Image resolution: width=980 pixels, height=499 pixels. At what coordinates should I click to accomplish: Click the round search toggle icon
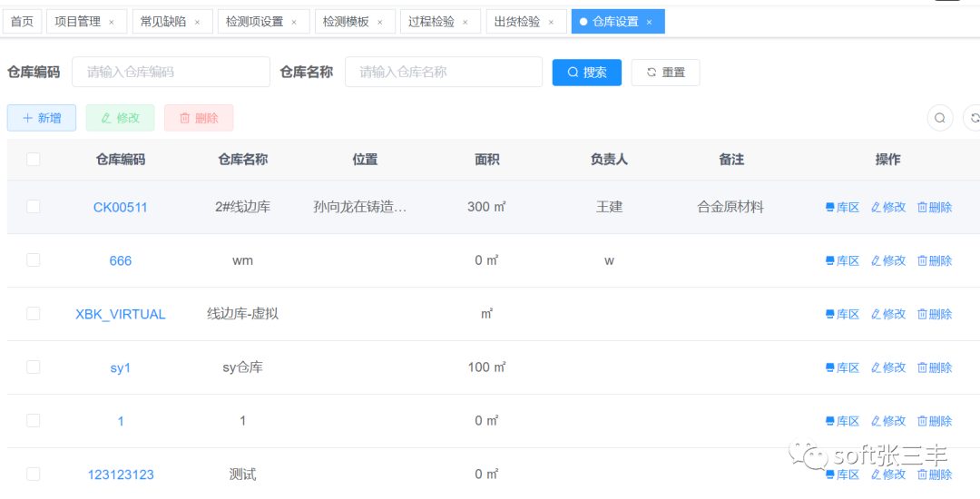tap(940, 118)
